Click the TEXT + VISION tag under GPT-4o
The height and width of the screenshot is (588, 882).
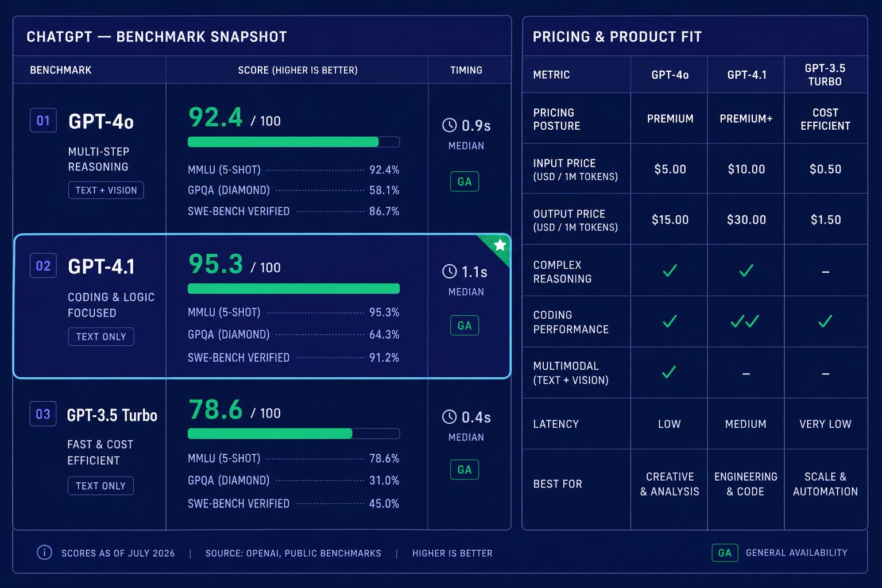point(106,190)
